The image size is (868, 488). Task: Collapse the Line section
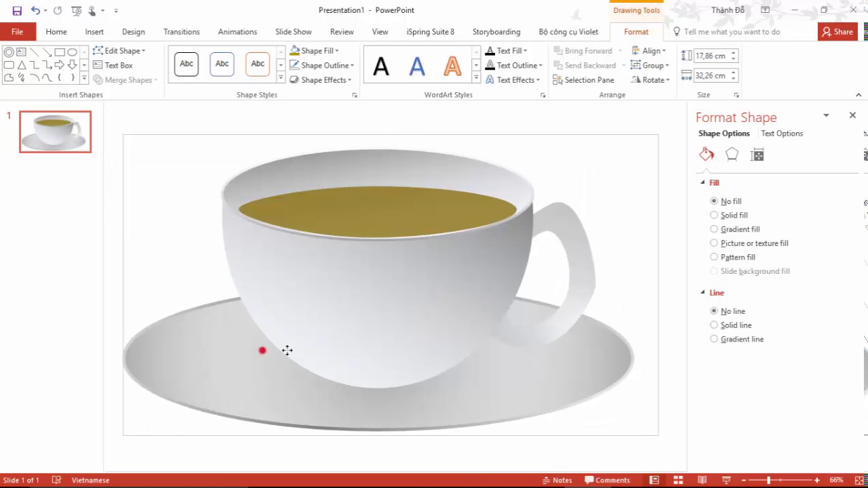[x=703, y=293]
